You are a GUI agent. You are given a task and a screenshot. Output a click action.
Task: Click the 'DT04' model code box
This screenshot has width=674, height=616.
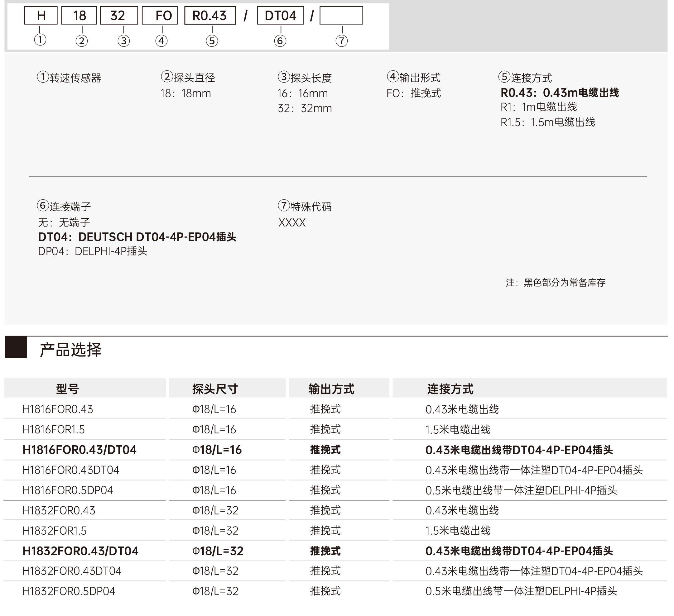pos(281,16)
